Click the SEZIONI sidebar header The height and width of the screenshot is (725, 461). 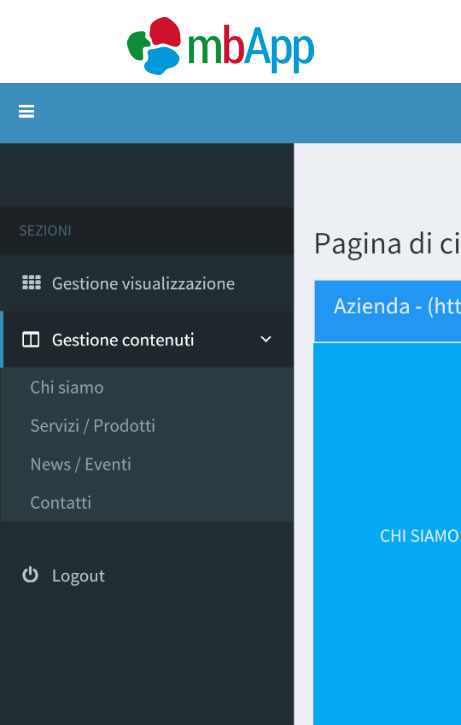45,231
